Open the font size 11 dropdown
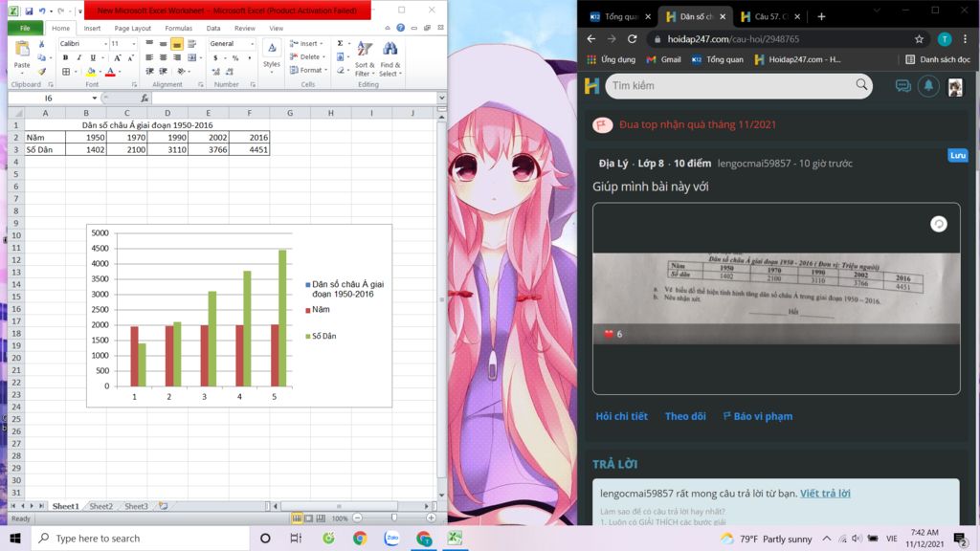Image resolution: width=980 pixels, height=551 pixels. (133, 44)
